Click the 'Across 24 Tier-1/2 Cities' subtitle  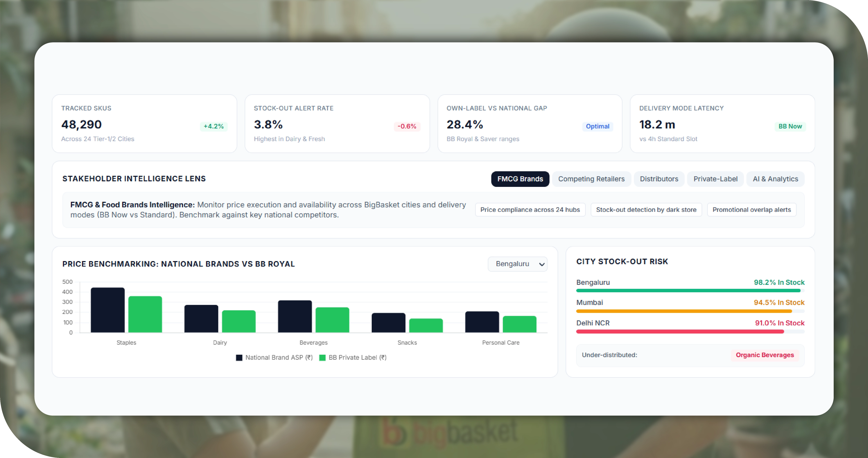(98, 139)
